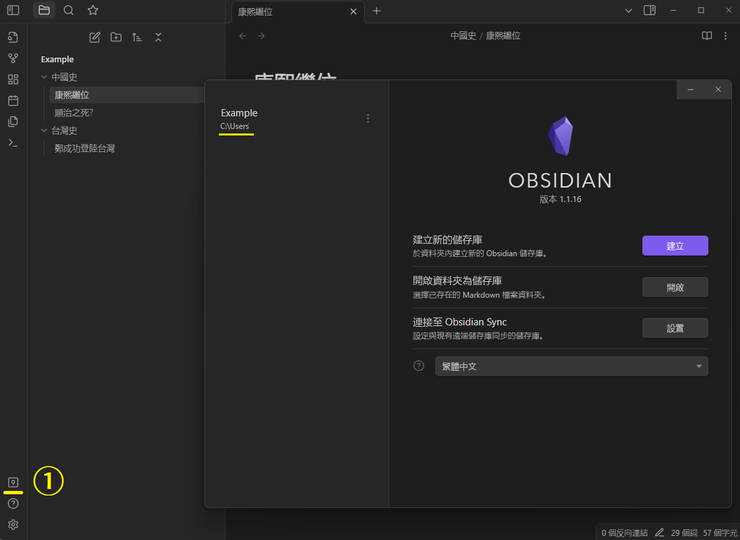740x540 pixels.
Task: Create new note icon
Action: (x=94, y=37)
